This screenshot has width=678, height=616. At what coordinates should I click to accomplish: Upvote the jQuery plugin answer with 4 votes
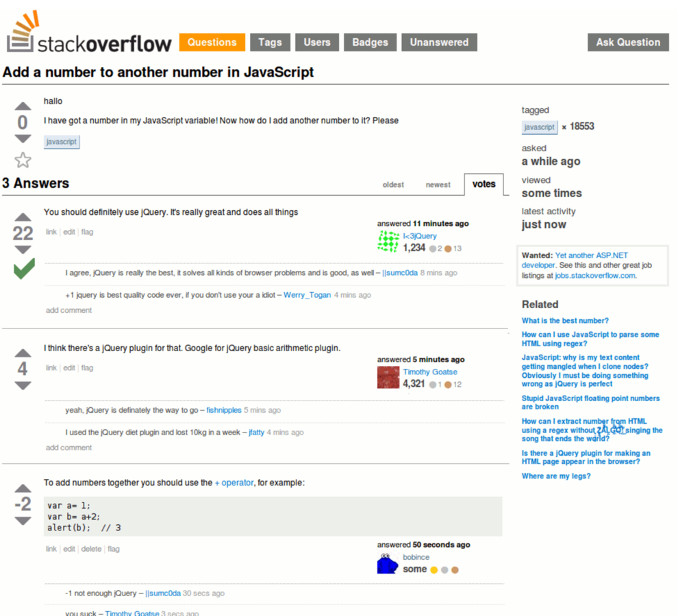click(23, 352)
